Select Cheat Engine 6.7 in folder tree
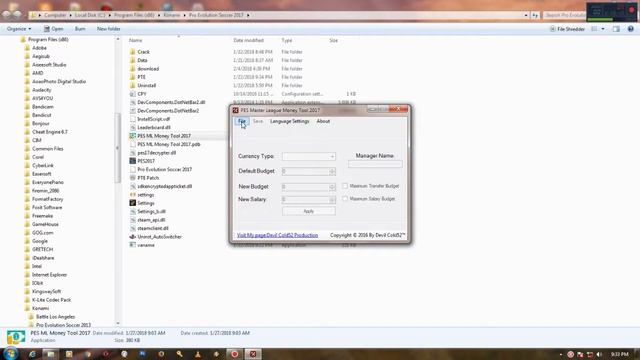 [x=50, y=132]
